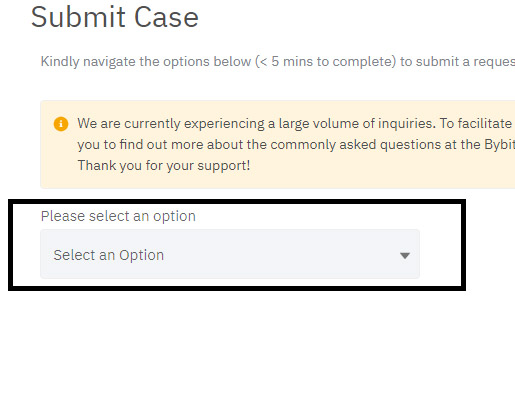Click the word "Submit" in the heading
Screen dimensions: 515x404
coord(78,17)
